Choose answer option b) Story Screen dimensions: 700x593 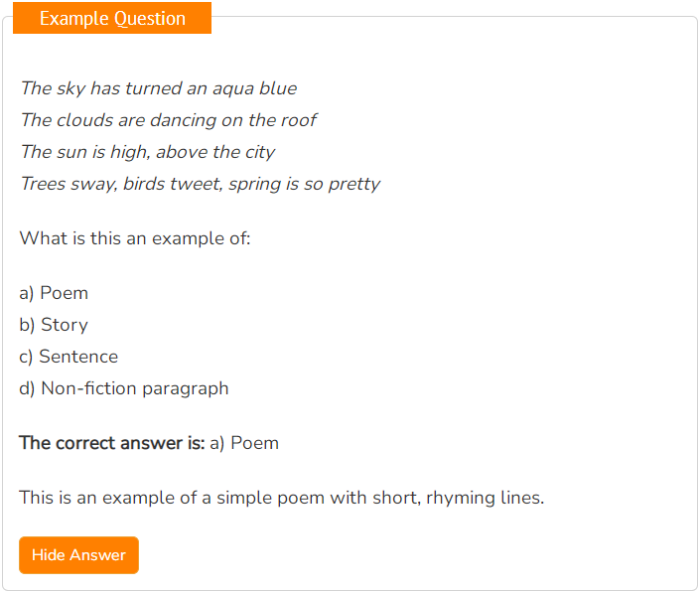(x=54, y=325)
